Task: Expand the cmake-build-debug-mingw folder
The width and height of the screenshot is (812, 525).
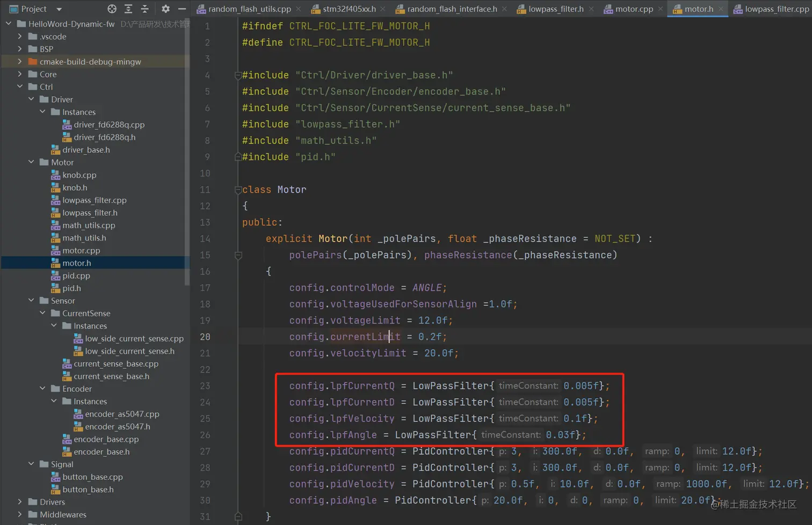Action: pos(20,62)
